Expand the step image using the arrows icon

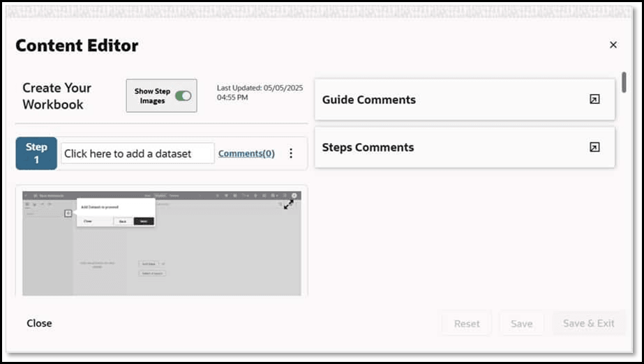point(289,204)
